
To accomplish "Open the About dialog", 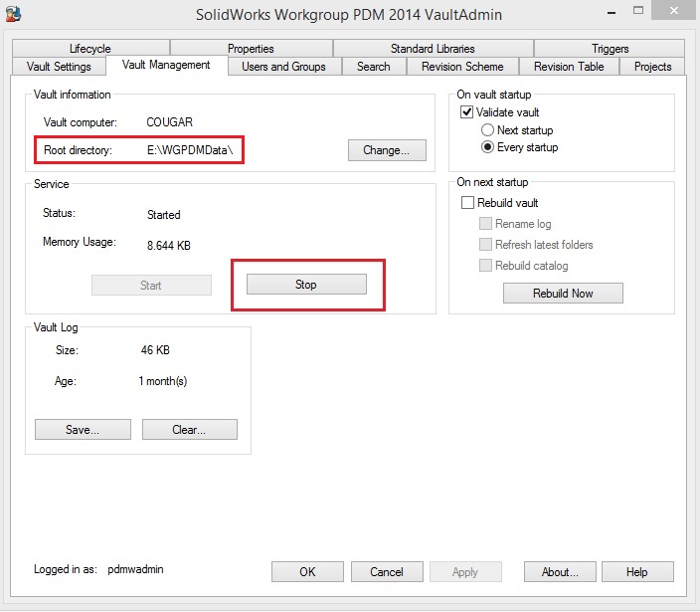I will pos(561,572).
